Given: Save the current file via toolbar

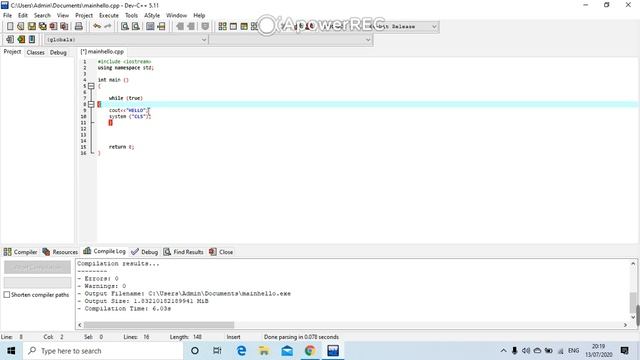Looking at the screenshot, I should 31,26.
